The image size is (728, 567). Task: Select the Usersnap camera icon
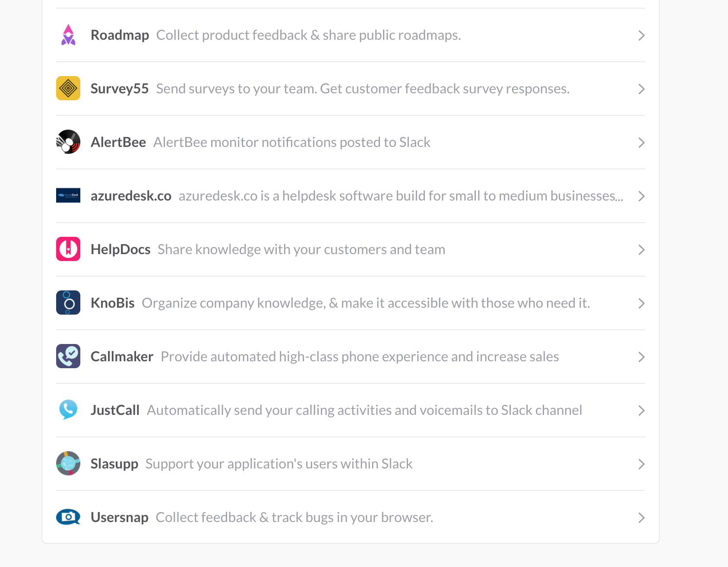click(x=68, y=517)
